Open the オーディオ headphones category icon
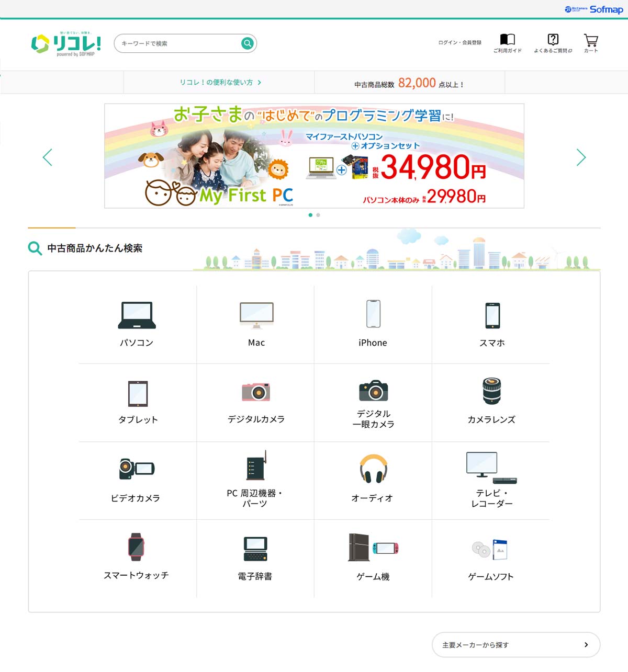628x672 pixels. point(373,469)
